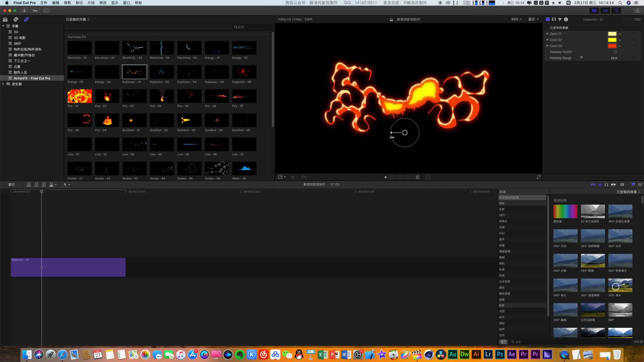Image resolution: width=644 pixels, height=362 pixels.
Task: Open the keyword editor key icon
Action: 35,11
